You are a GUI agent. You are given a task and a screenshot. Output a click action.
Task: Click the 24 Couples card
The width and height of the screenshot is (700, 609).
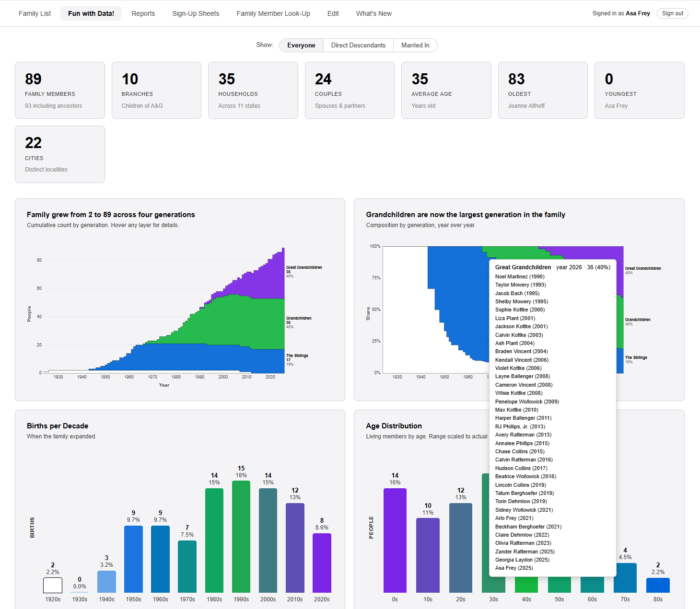[x=350, y=90]
